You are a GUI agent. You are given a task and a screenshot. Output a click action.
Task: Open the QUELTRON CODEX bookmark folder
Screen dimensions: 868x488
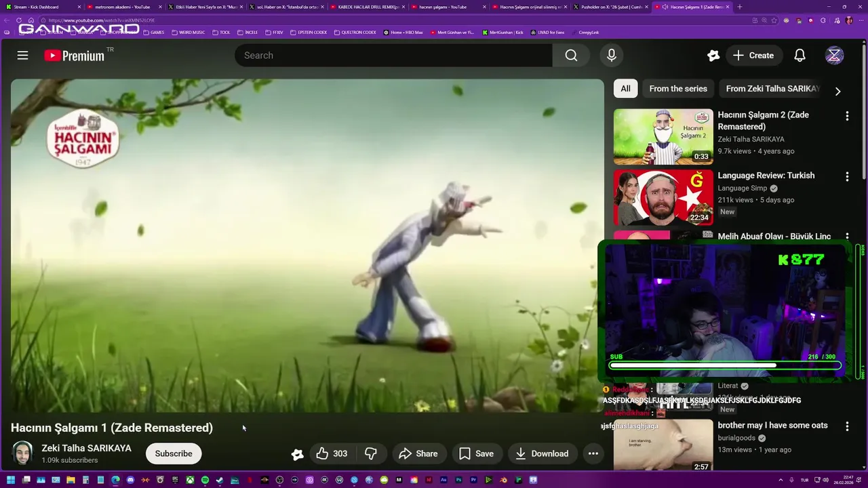point(355,33)
